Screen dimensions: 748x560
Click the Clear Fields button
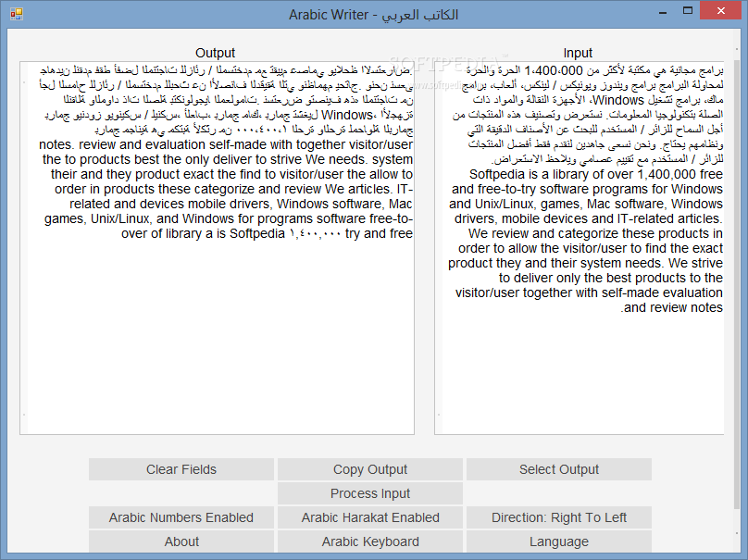(181, 469)
